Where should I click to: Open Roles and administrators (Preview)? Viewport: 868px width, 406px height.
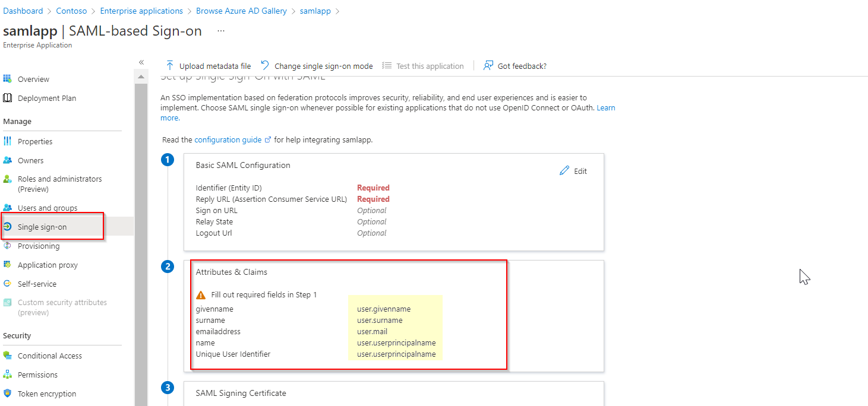pos(59,184)
